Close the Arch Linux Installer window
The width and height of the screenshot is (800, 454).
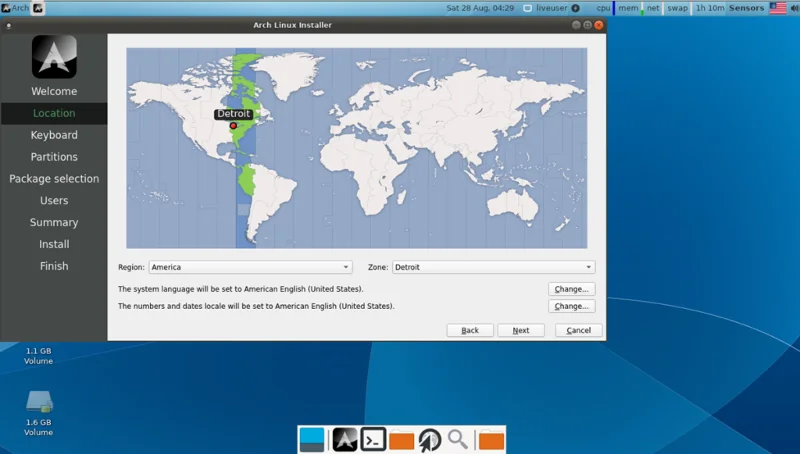(599, 25)
